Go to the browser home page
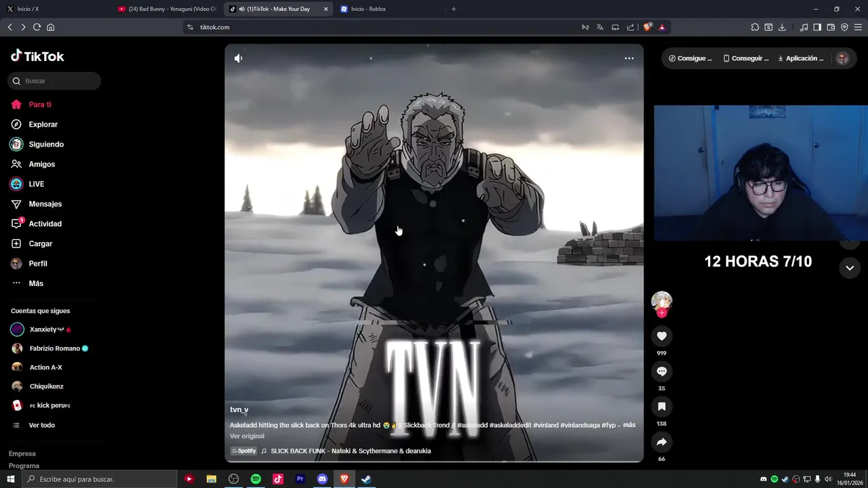 click(x=50, y=27)
